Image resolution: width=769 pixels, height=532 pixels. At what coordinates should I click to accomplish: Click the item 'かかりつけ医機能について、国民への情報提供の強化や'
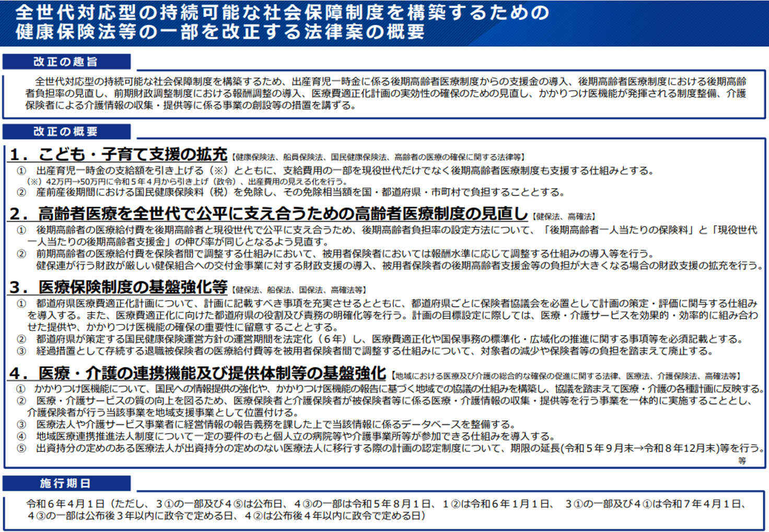tap(390, 389)
